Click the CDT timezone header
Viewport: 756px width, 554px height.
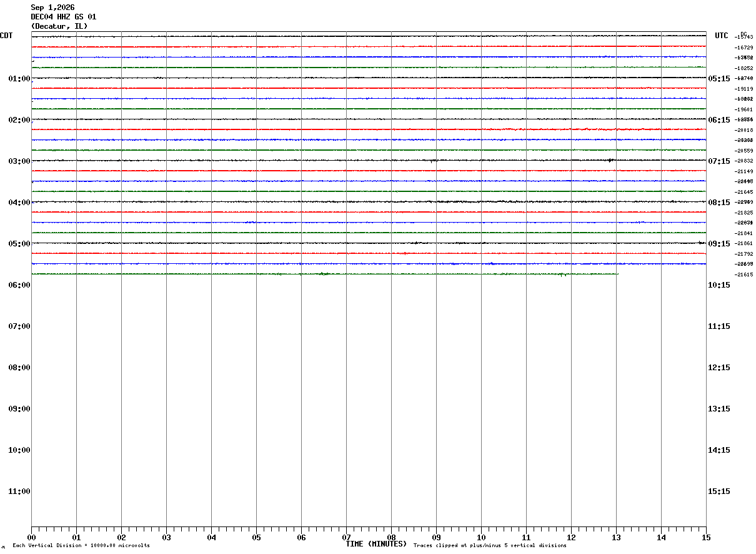click(6, 36)
